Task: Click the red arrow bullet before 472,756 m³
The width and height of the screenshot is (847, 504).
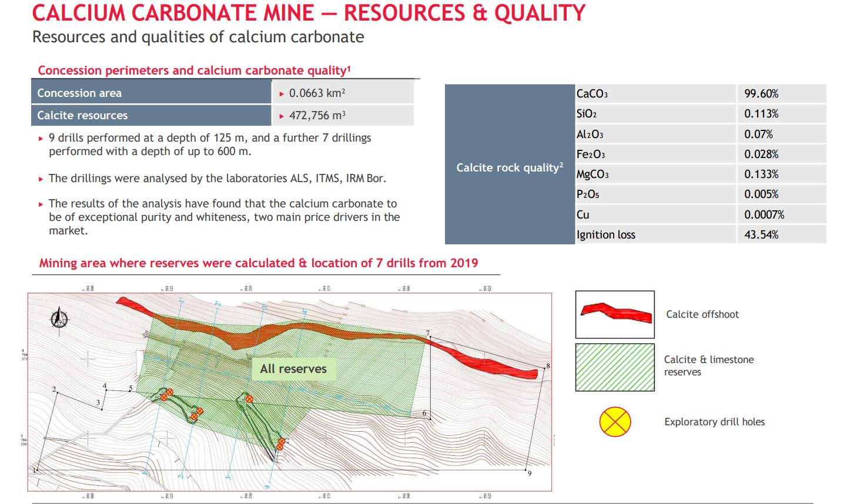Action: point(282,116)
